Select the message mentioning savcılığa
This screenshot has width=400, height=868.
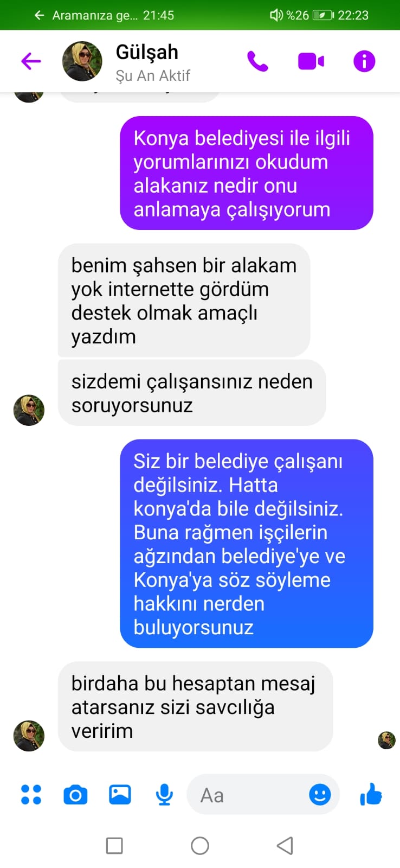pyautogui.click(x=195, y=706)
